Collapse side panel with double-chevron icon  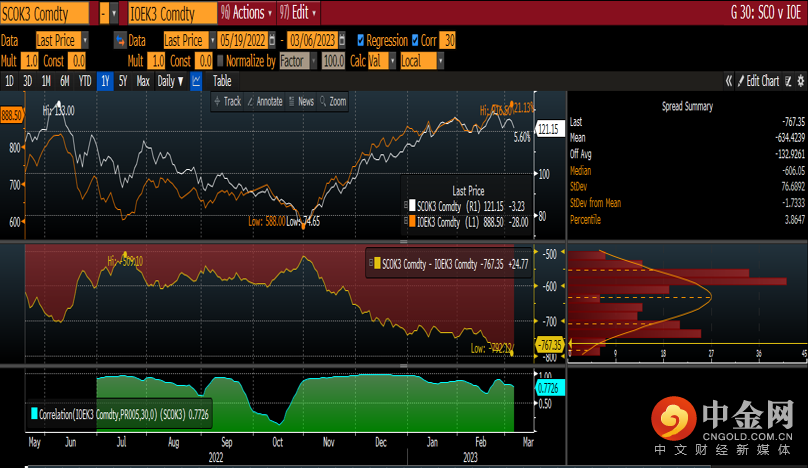click(x=731, y=81)
